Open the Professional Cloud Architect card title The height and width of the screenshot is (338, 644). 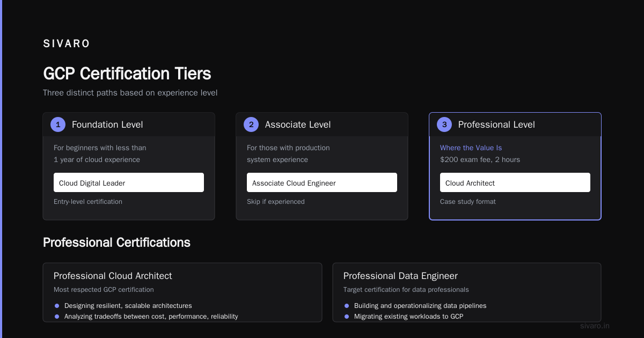click(x=113, y=276)
